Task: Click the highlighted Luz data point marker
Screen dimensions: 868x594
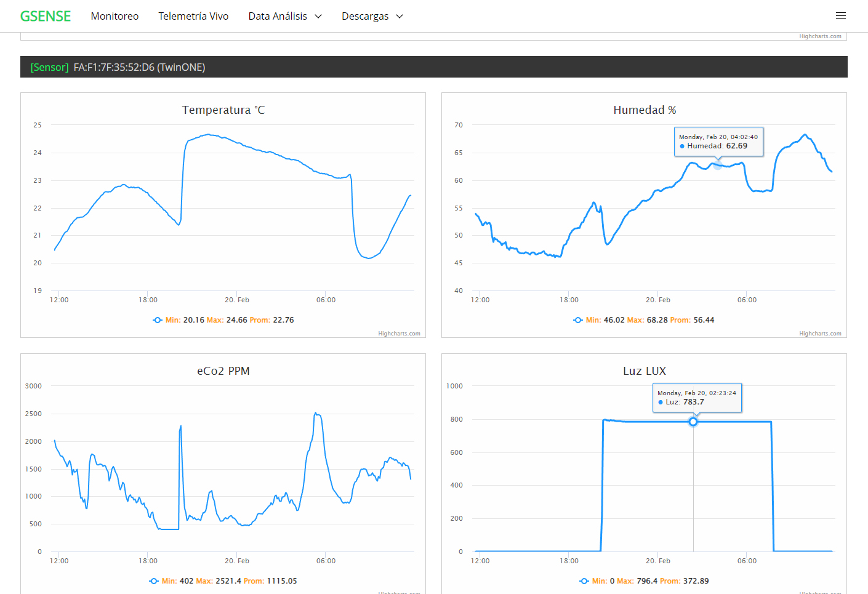Action: tap(693, 422)
